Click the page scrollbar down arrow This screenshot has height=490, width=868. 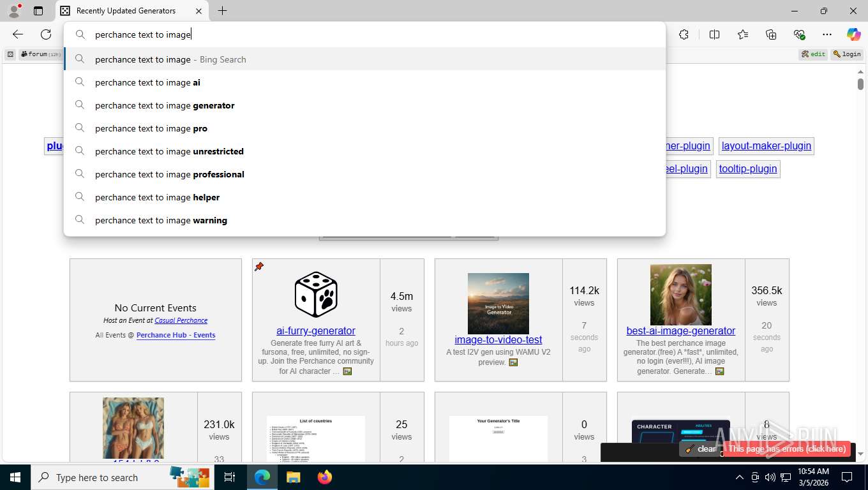[x=860, y=454]
